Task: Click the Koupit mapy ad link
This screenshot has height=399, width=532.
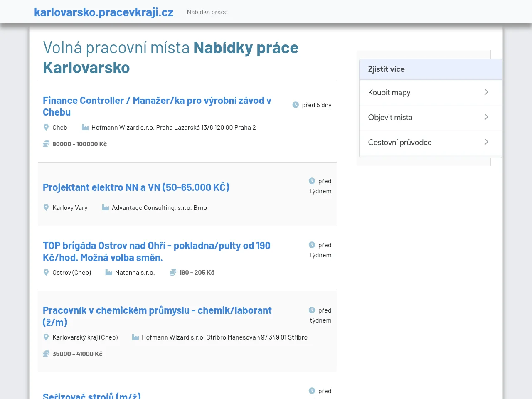Action: click(x=431, y=92)
